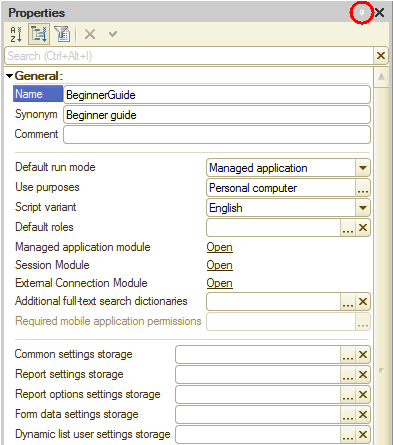The width and height of the screenshot is (393, 445).
Task: Sort properties alphabetically with A-Z icon
Action: click(x=16, y=34)
